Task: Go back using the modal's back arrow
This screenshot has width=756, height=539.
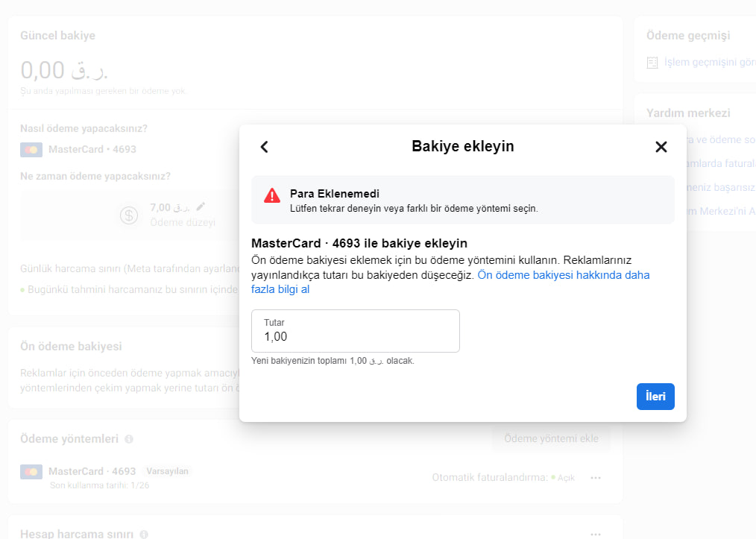Action: pos(264,147)
